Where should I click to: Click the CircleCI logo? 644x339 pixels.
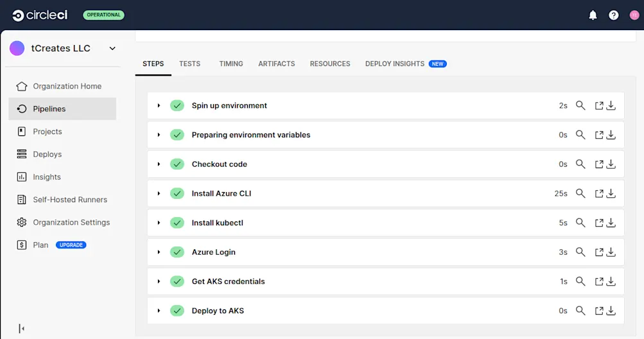click(40, 15)
